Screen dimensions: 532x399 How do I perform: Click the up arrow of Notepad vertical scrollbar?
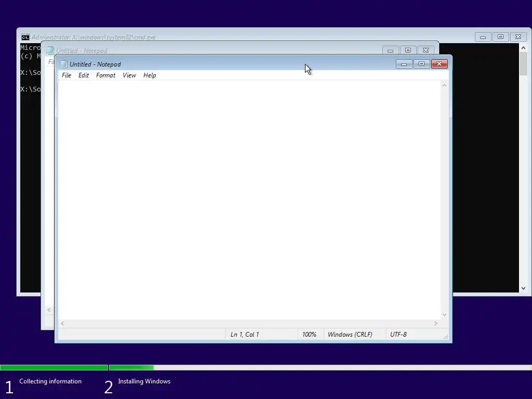click(x=444, y=85)
